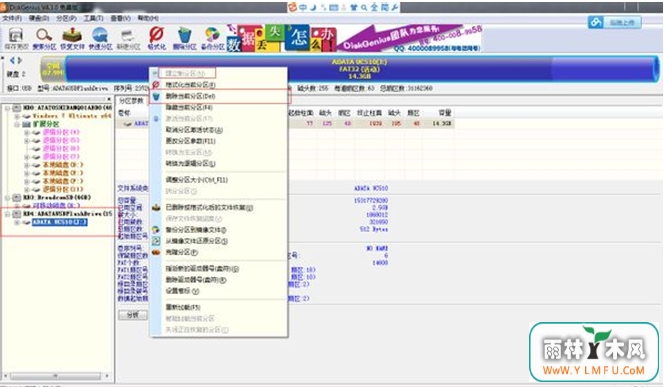Open the 工具(T) menu in menu bar
The width and height of the screenshot is (664, 387).
(x=93, y=18)
